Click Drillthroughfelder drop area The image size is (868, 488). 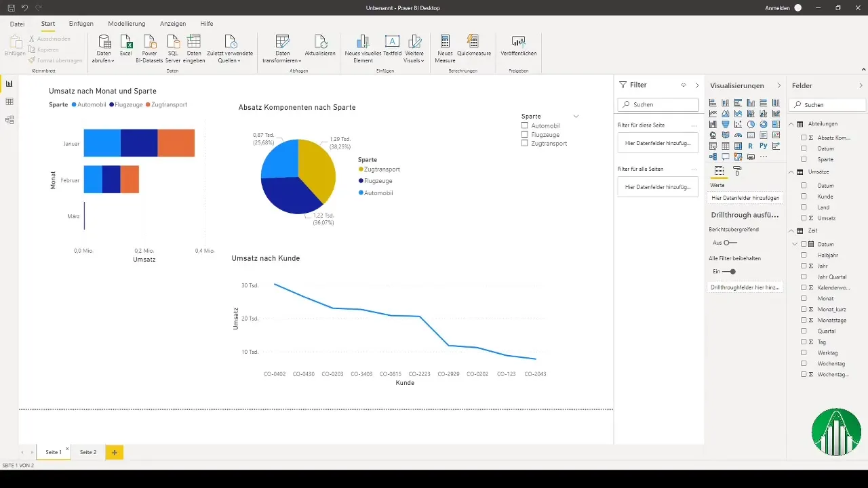pos(745,287)
